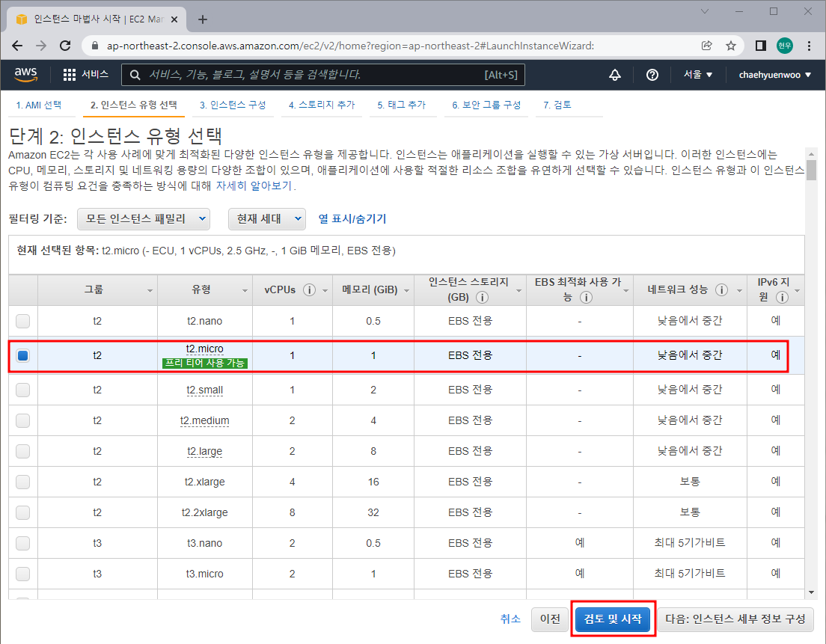Click the browser address bar URL

click(x=350, y=46)
